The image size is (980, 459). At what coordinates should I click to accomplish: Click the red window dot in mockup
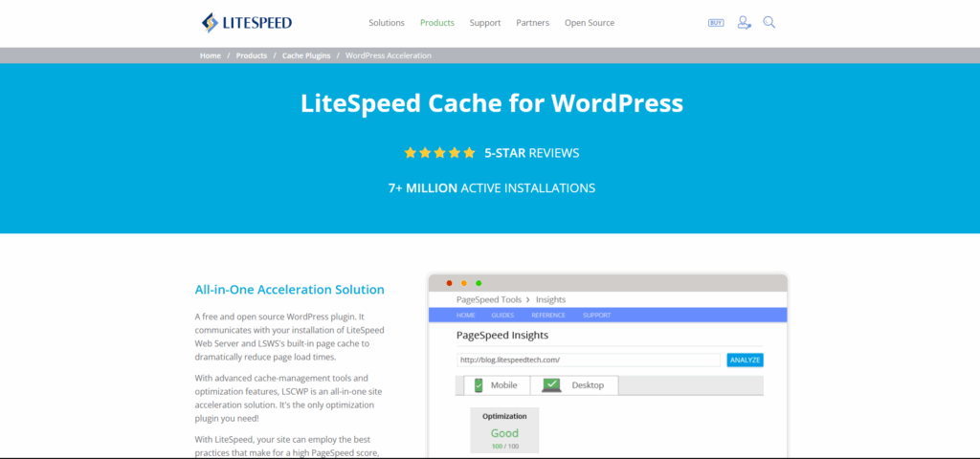pyautogui.click(x=449, y=283)
